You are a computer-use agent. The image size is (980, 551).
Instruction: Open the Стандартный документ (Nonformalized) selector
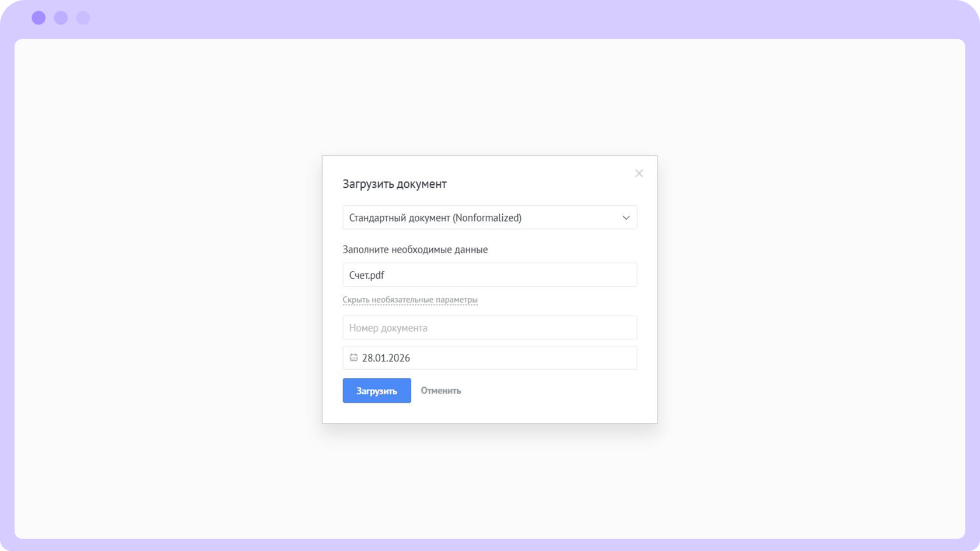click(489, 217)
